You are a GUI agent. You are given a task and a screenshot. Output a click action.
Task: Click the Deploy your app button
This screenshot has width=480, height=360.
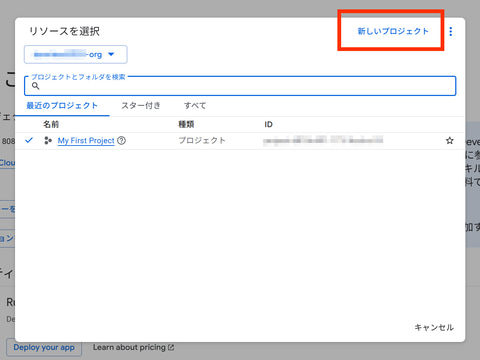click(x=44, y=347)
